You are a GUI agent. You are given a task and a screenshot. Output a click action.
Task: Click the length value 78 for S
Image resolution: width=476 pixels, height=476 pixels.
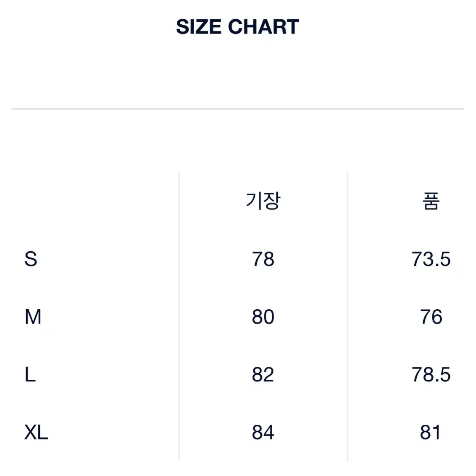[x=263, y=259]
